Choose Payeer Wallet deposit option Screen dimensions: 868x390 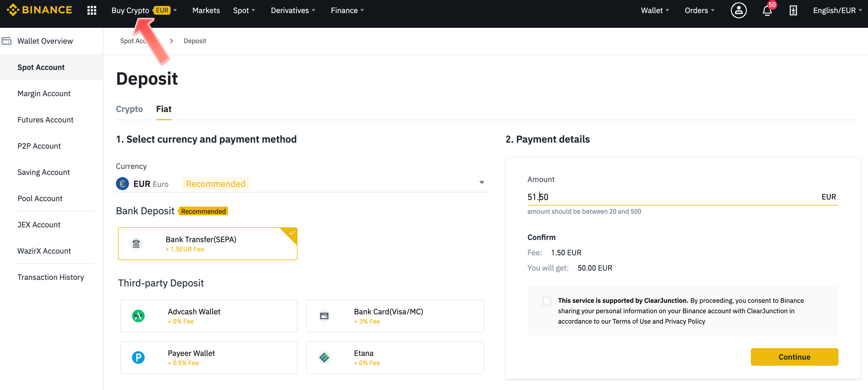pyautogui.click(x=209, y=357)
